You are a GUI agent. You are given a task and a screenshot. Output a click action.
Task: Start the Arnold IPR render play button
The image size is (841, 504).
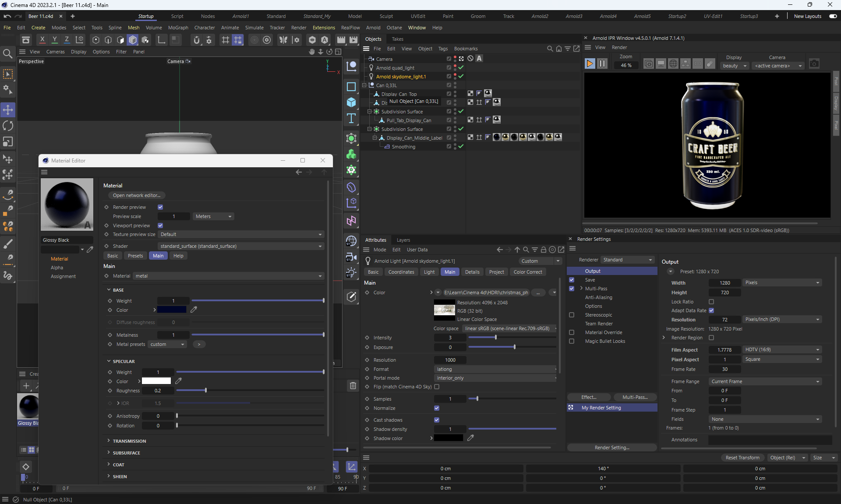pyautogui.click(x=590, y=64)
